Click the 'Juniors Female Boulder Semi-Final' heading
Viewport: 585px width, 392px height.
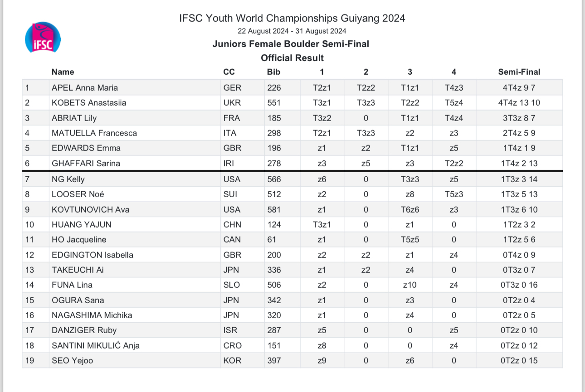(x=291, y=44)
